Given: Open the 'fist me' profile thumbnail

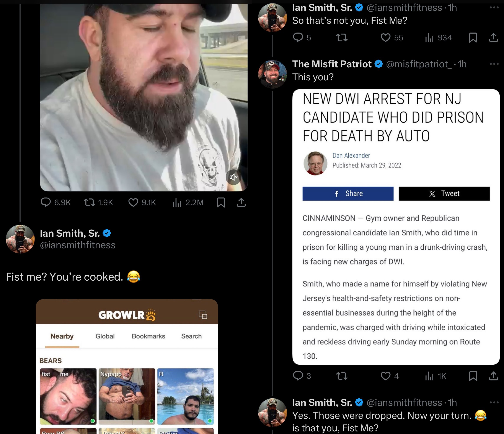Looking at the screenshot, I should 68,396.
